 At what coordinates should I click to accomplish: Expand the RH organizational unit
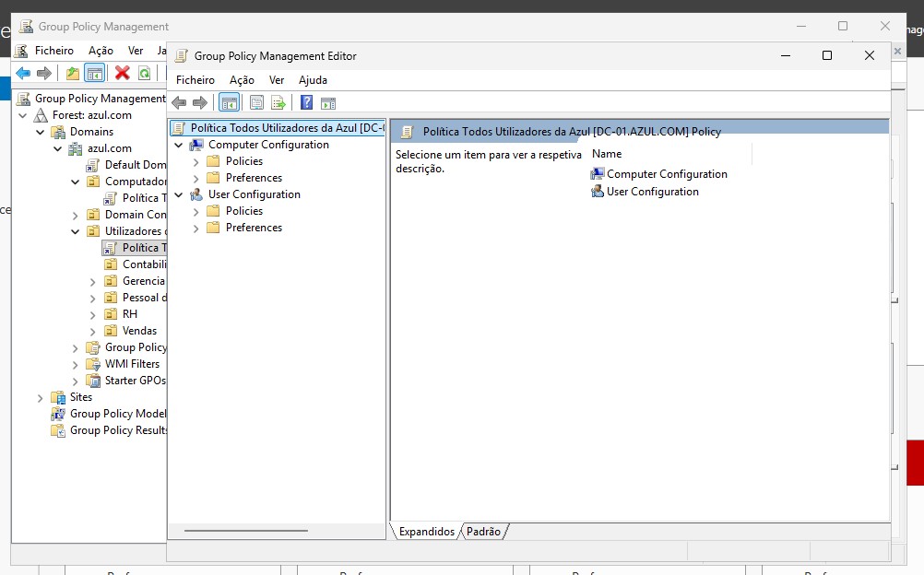pyautogui.click(x=92, y=314)
